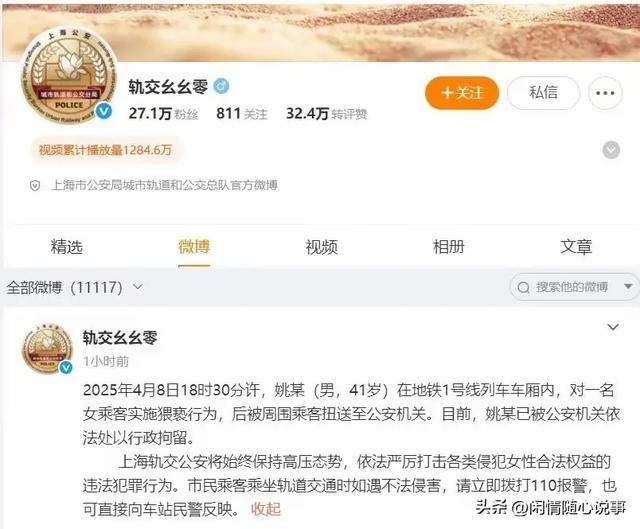
Task: Follow the account with +关注 button
Action: coord(462,93)
